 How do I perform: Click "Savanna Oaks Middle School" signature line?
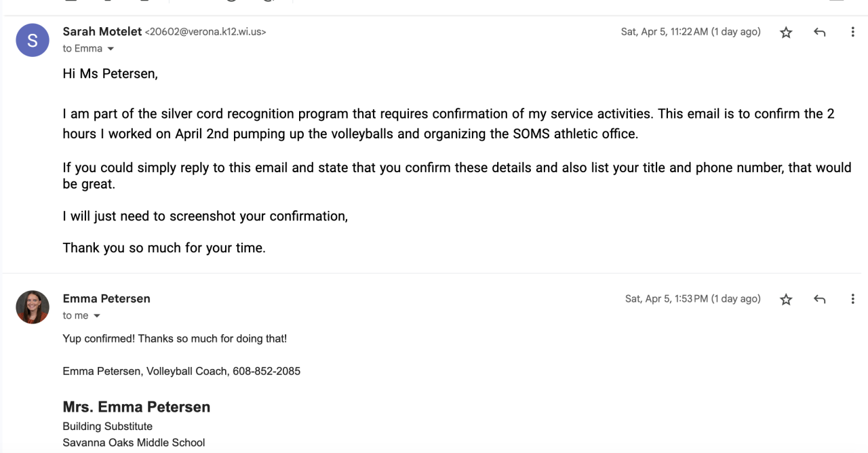[134, 443]
